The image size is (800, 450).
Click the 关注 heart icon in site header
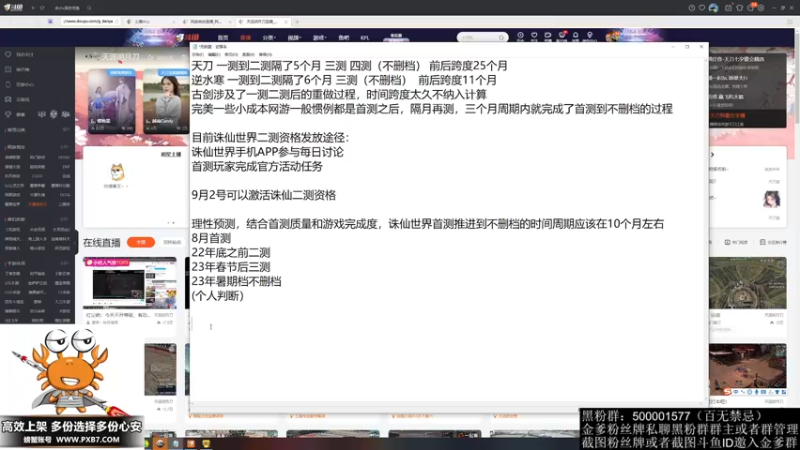click(x=534, y=36)
